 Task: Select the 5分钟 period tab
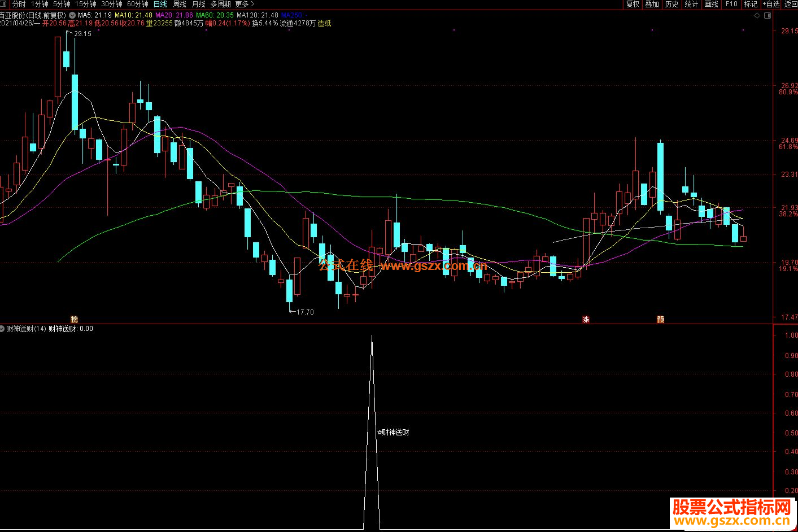point(62,4)
